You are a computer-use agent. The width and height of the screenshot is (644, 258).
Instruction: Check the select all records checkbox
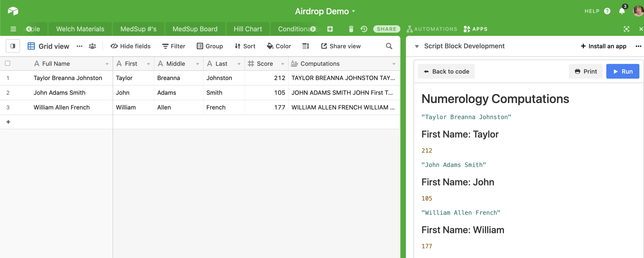(x=8, y=63)
